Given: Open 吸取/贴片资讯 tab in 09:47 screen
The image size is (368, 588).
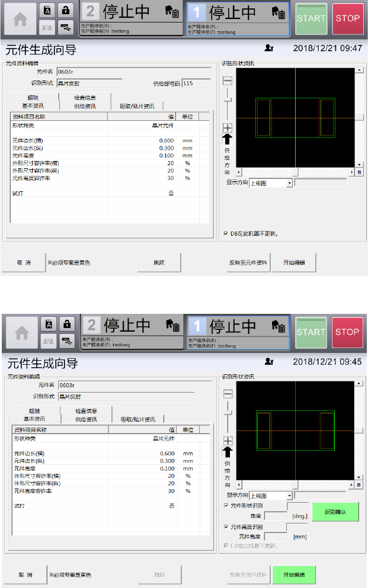Looking at the screenshot, I should point(137,106).
